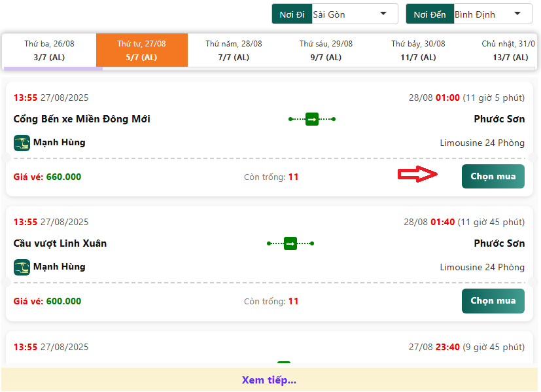The image size is (541, 392).
Task: Select the Thứ ba 26/08 date tab
Action: coord(49,50)
